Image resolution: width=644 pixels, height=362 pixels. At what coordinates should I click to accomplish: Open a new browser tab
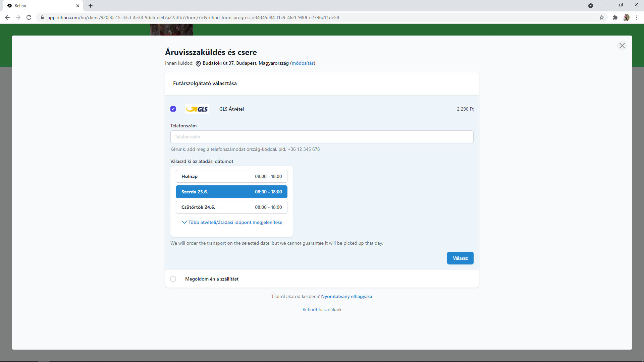click(x=91, y=6)
